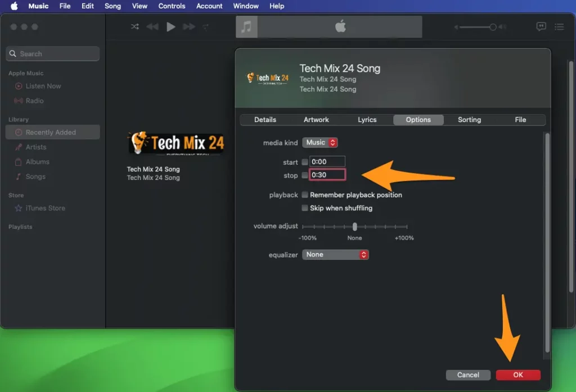Enable the stop time checkbox
Image resolution: width=576 pixels, height=392 pixels.
point(304,175)
